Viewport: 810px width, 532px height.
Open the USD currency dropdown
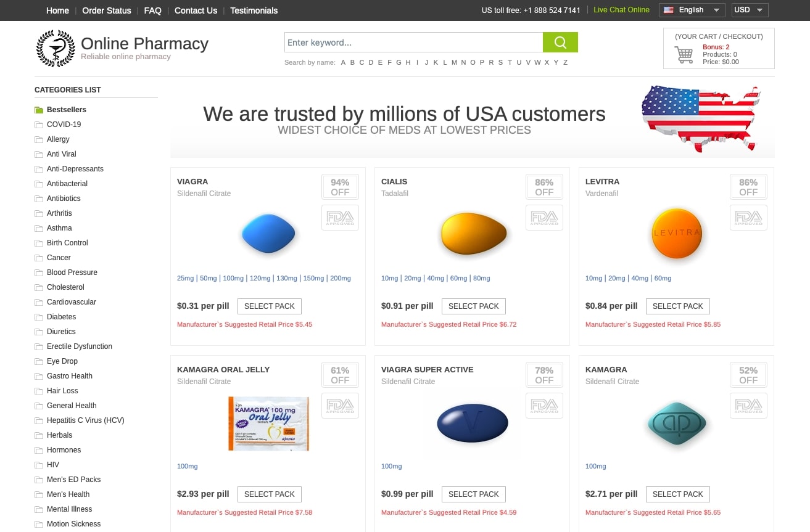(750, 10)
